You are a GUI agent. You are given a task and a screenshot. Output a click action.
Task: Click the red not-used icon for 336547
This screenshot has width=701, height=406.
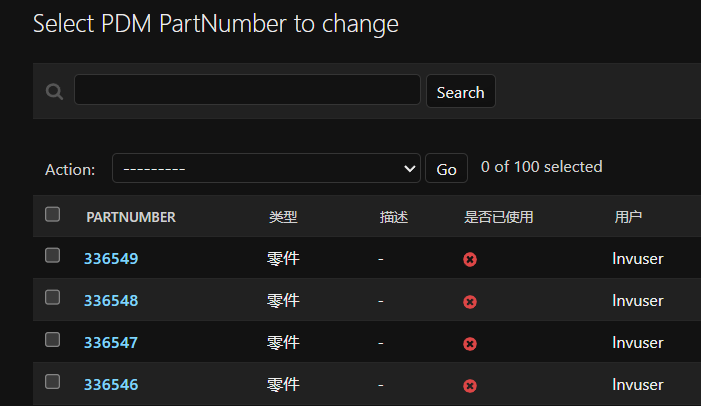(470, 344)
